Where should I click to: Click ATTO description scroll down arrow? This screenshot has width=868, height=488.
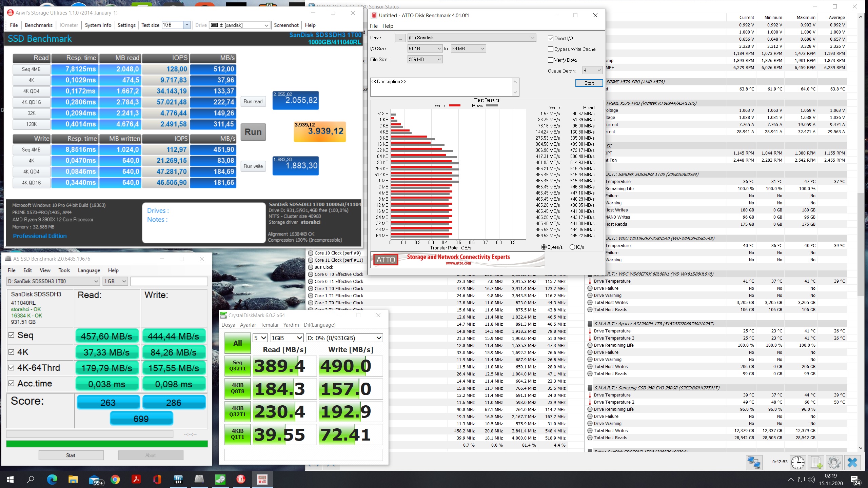[x=515, y=93]
